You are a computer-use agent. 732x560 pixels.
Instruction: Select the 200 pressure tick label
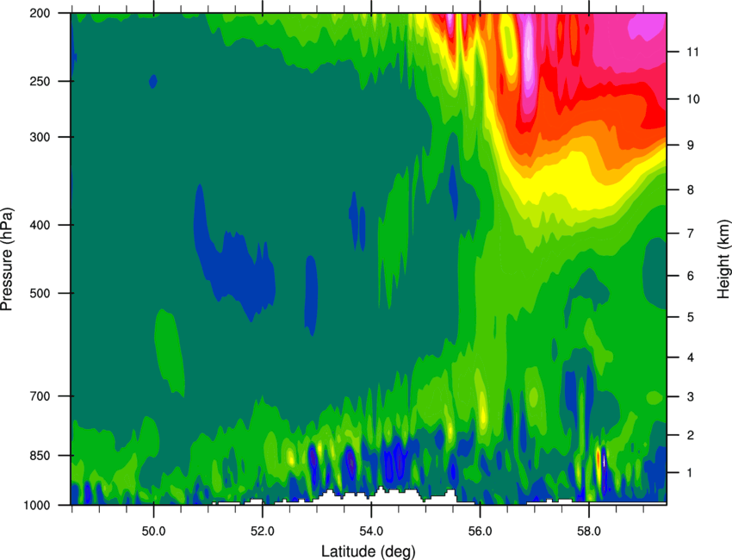click(40, 13)
